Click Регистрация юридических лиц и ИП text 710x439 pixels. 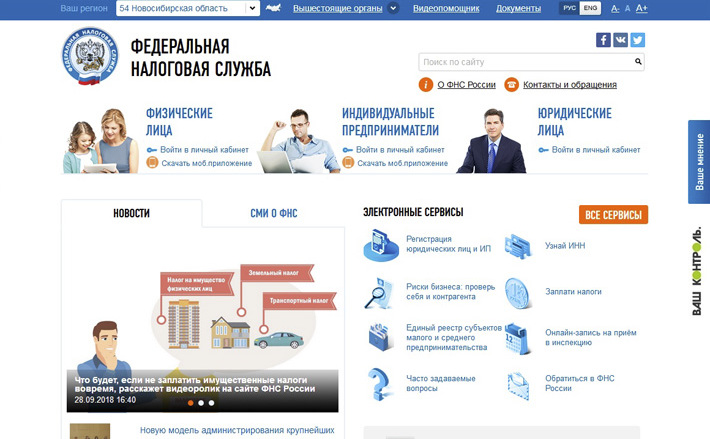pyautogui.click(x=448, y=244)
